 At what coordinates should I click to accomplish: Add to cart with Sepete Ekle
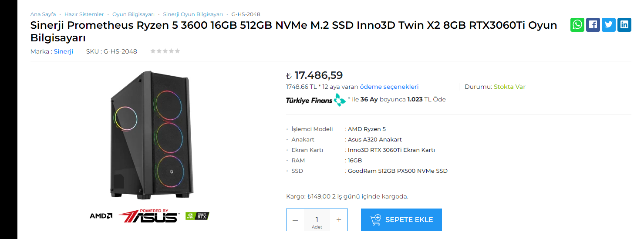tap(401, 220)
